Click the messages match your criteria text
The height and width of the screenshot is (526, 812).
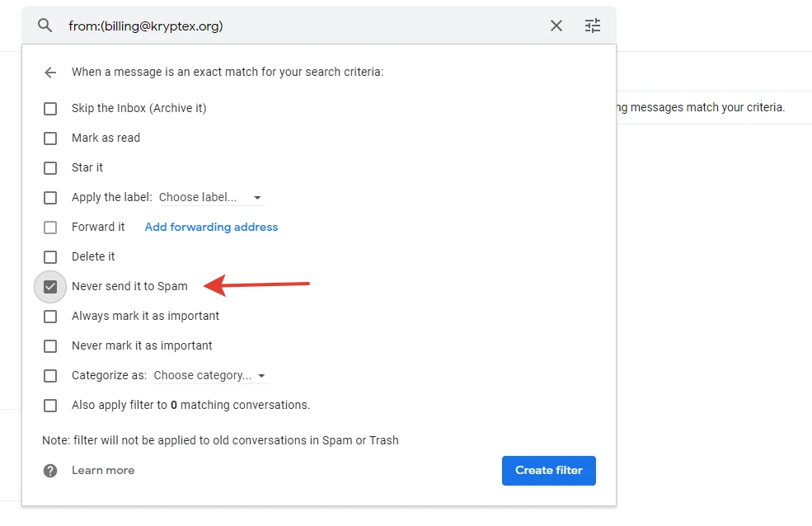(x=702, y=107)
